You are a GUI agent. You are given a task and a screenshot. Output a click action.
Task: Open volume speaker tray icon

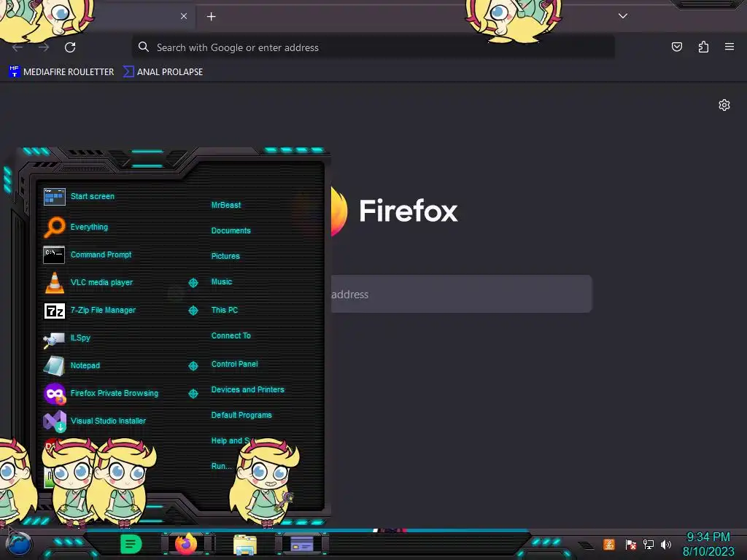[665, 544]
